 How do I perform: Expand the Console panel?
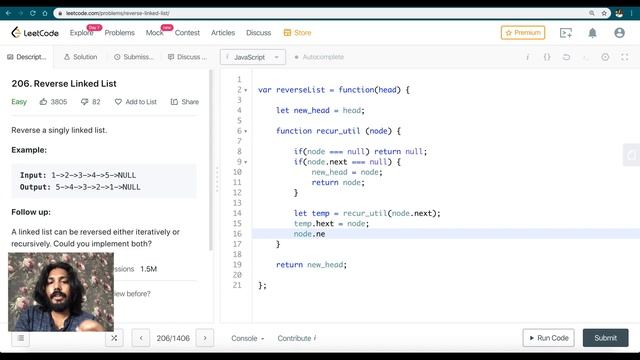pos(247,338)
